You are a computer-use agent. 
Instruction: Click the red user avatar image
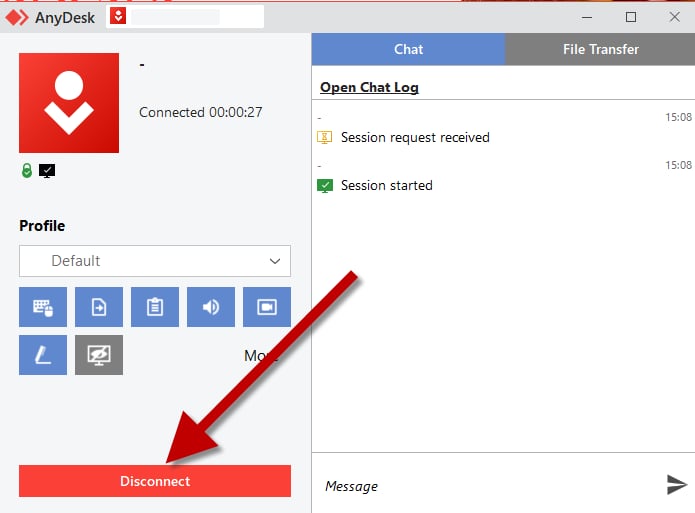69,103
